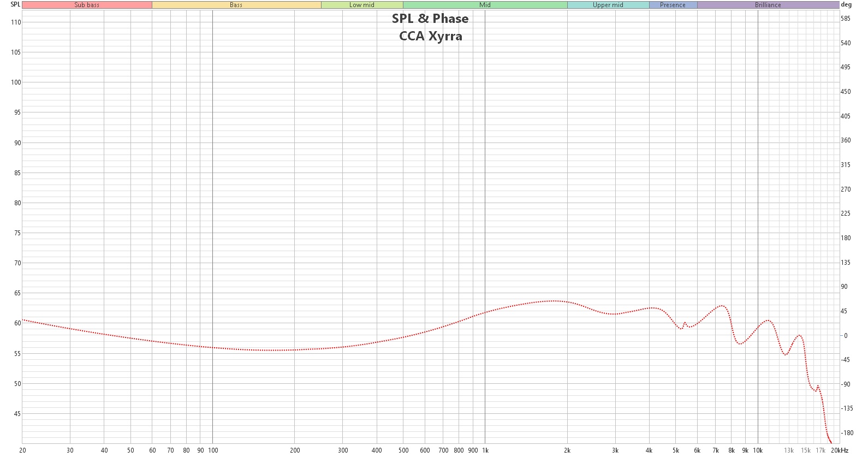Screen dimensions: 868x457
Task: Click the 45 SPL axis value
Action: (17, 414)
